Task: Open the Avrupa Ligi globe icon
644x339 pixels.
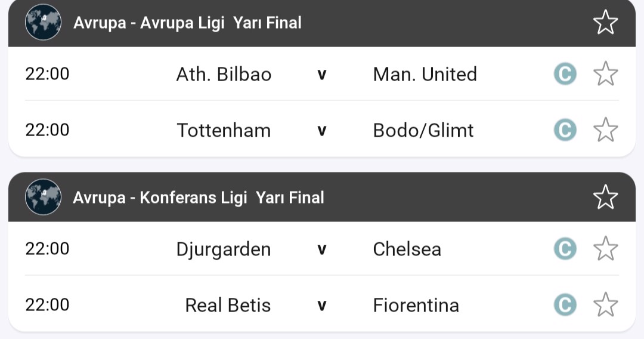Action: 43,23
